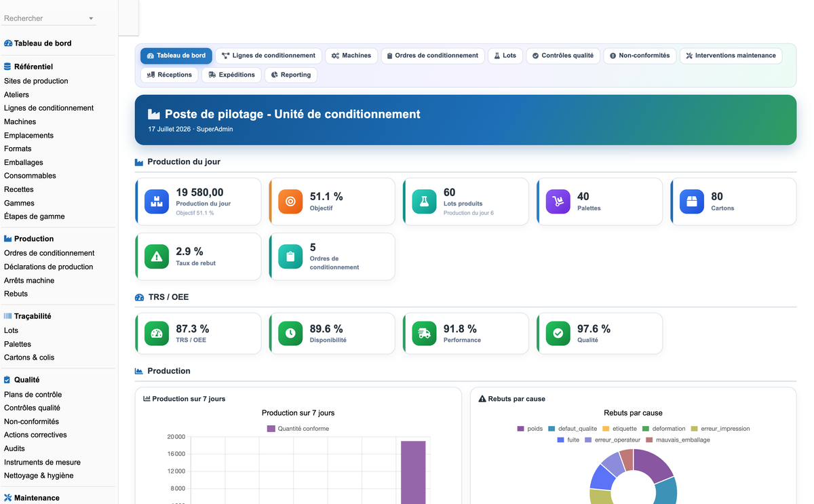The image size is (814, 504).
Task: Toggle the etiquette legend swatch
Action: pyautogui.click(x=606, y=429)
